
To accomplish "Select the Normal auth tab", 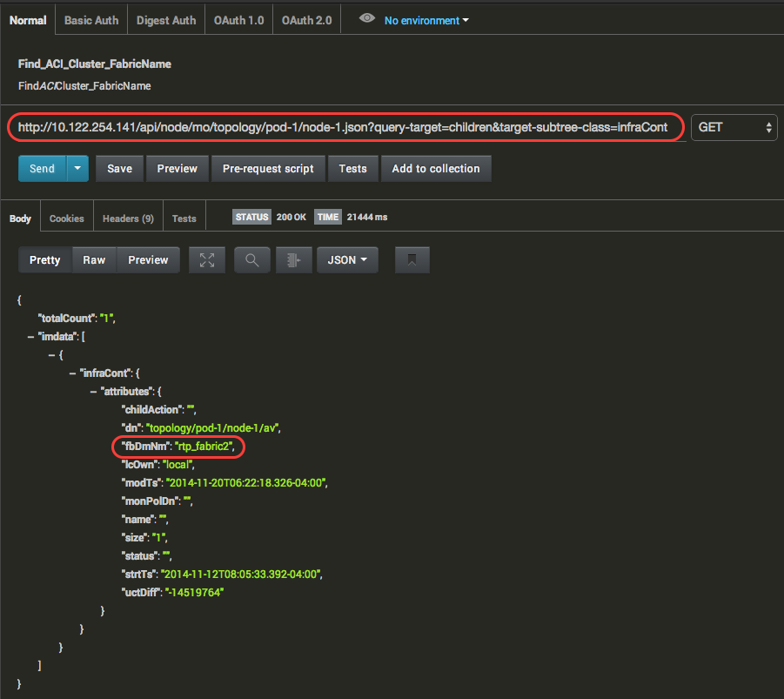I will coord(28,21).
